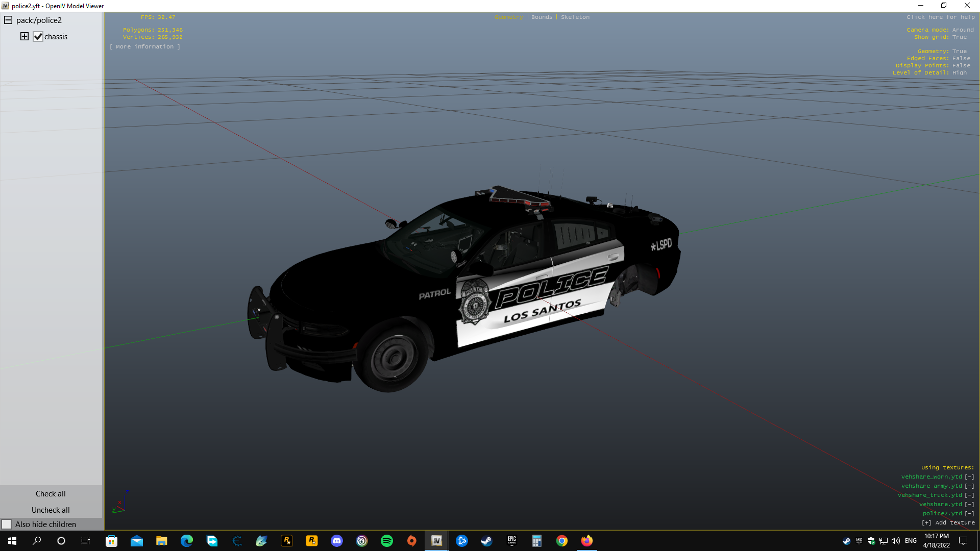This screenshot has width=980, height=551.
Task: Switch to the Skeleton view tab
Action: coord(575,17)
